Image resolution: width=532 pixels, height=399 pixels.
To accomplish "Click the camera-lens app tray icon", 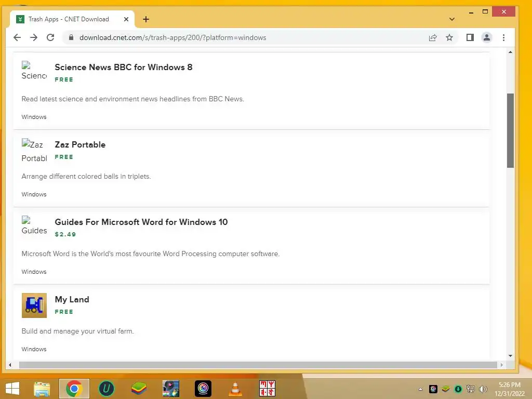I will 433,389.
